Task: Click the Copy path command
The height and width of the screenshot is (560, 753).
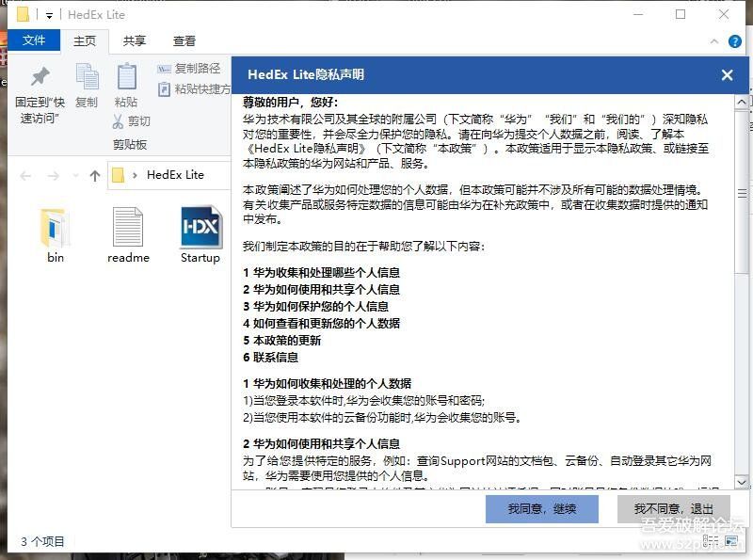Action: 189,69
